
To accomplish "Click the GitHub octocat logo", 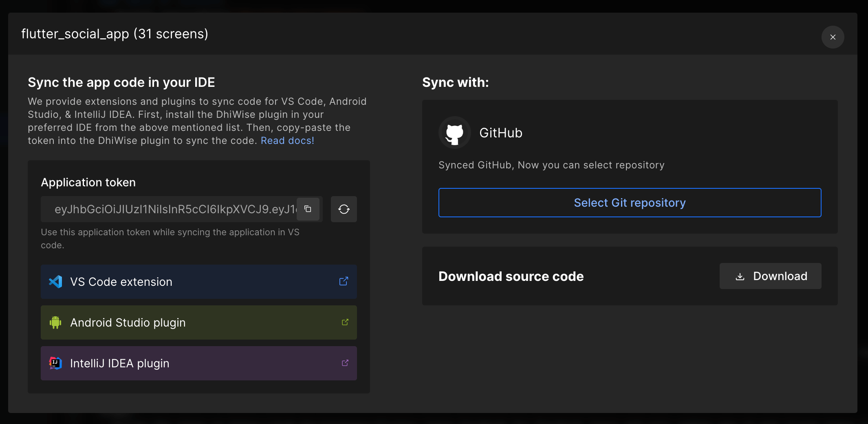I will click(455, 132).
